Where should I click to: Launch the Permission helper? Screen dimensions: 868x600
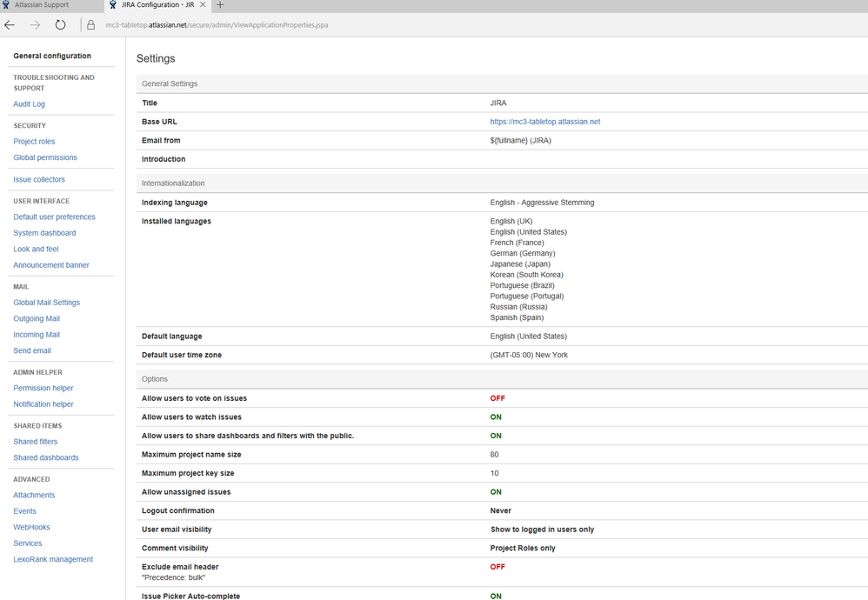[x=43, y=389]
